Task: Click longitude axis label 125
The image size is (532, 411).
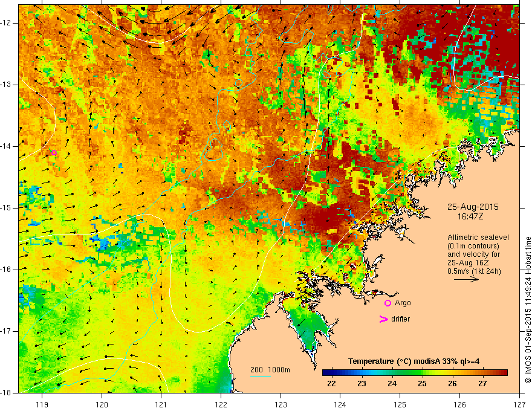Action: pos(400,404)
